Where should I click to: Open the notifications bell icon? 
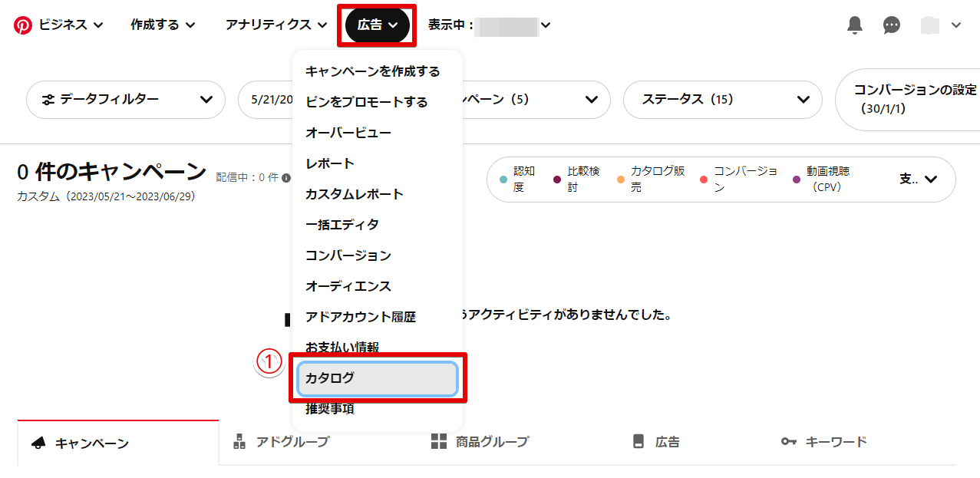(854, 25)
